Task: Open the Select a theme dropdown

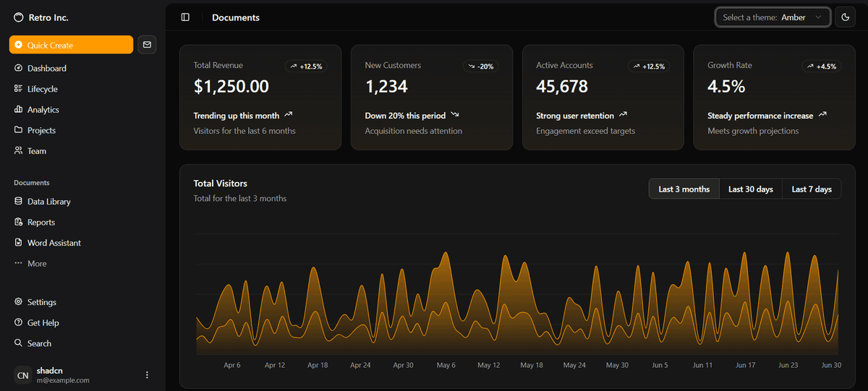Action: point(773,17)
